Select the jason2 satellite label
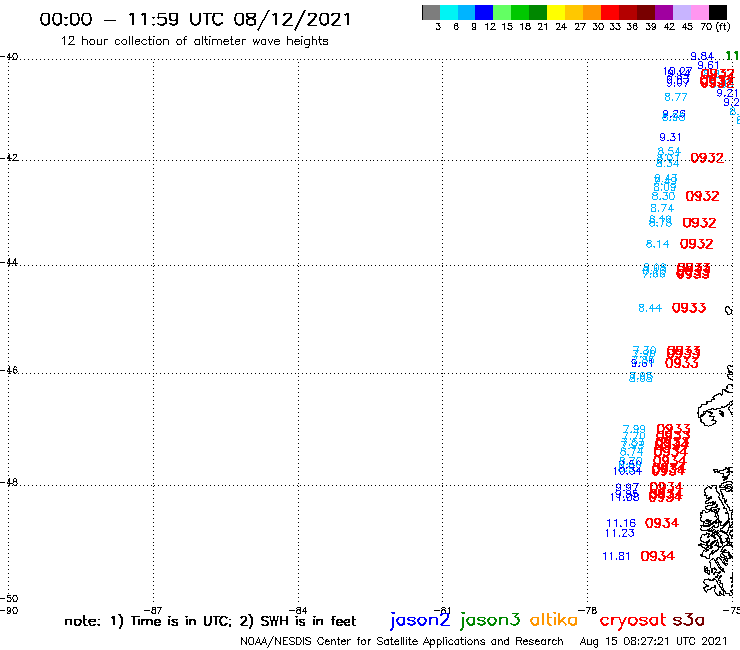 coord(420,621)
